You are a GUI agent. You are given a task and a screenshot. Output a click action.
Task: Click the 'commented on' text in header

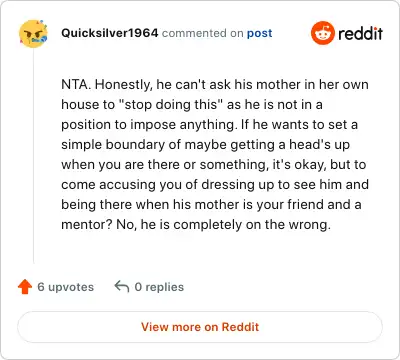pyautogui.click(x=203, y=33)
